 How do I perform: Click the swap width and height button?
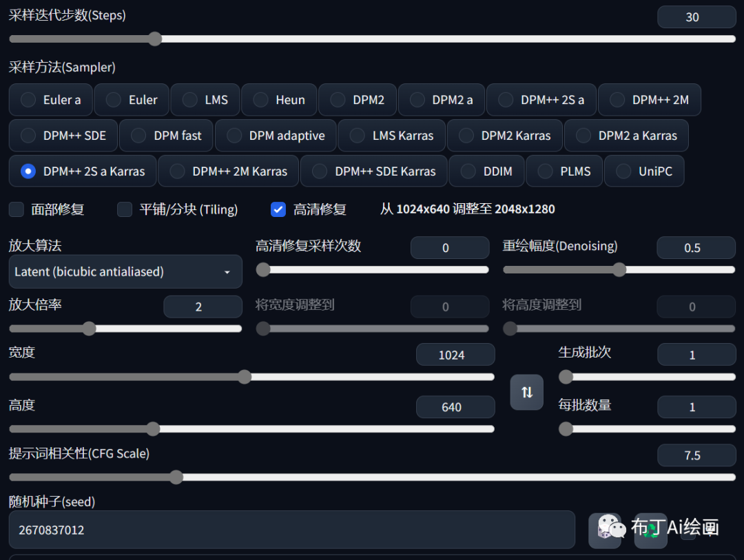pyautogui.click(x=526, y=392)
